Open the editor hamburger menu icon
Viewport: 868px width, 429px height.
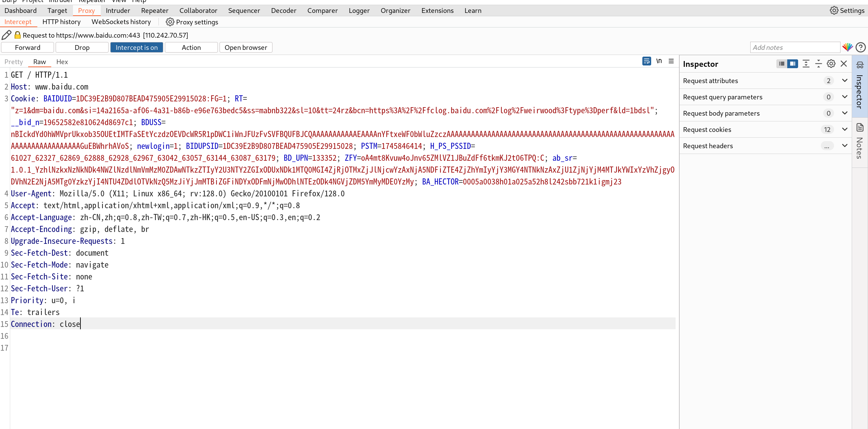(671, 61)
